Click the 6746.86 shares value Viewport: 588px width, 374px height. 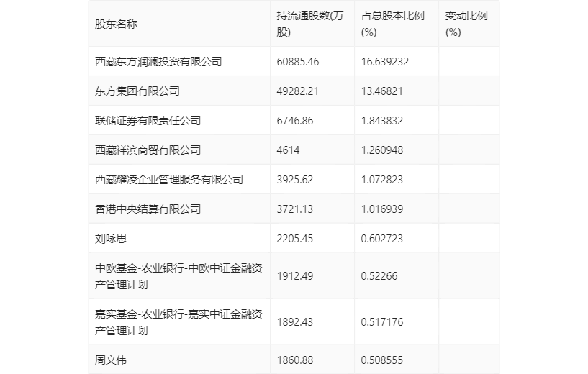click(x=295, y=121)
